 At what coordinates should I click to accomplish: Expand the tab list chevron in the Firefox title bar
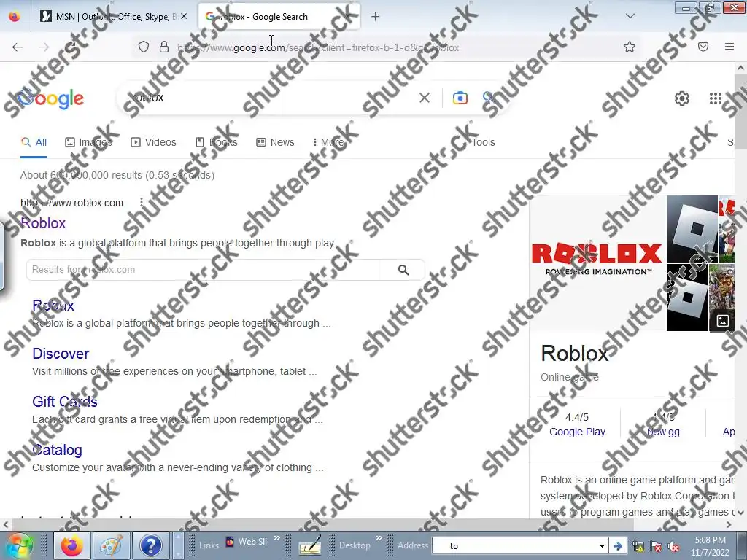point(630,16)
